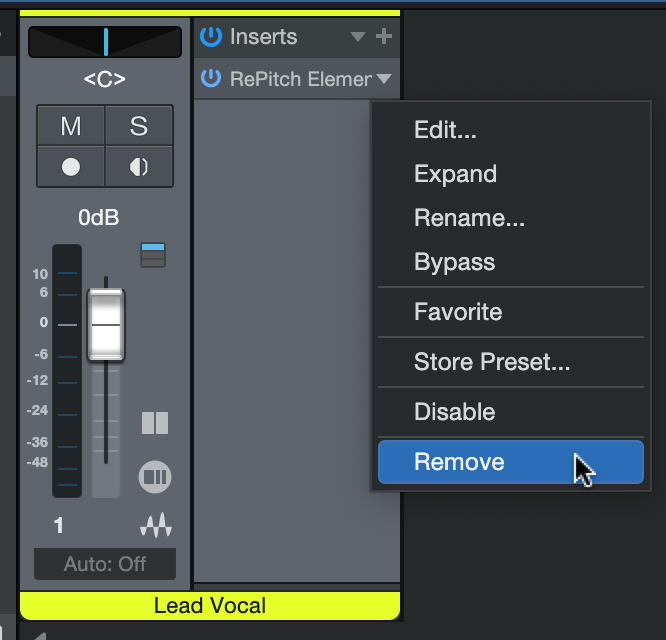Toggle power for all Inserts

210,37
